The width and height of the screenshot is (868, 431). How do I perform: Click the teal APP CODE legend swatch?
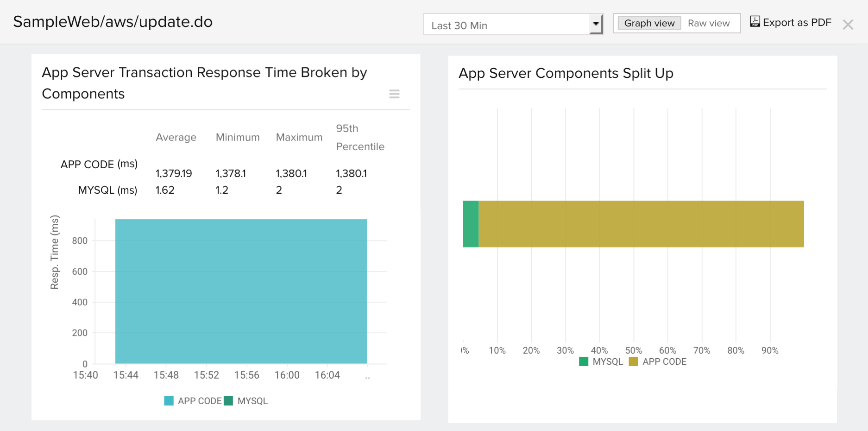pyautogui.click(x=169, y=401)
